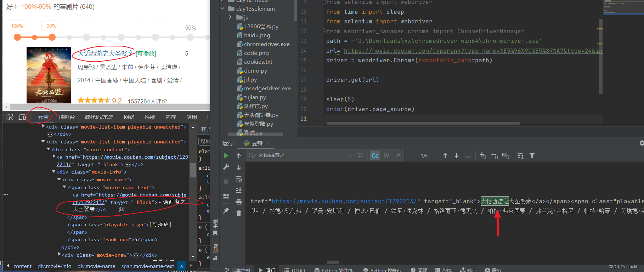Image resolution: width=644 pixels, height=272 pixels.
Task: Add selection for next occurrence icon
Action: pyautogui.click(x=483, y=155)
